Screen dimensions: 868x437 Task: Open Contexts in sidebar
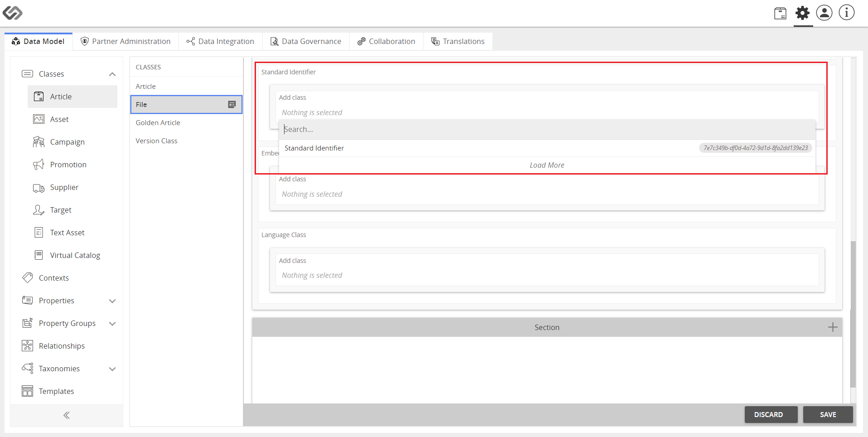tap(67, 278)
